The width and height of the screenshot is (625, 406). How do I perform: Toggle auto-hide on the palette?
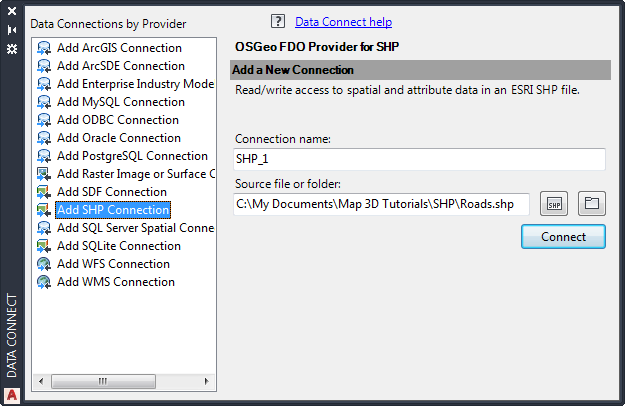[x=12, y=29]
